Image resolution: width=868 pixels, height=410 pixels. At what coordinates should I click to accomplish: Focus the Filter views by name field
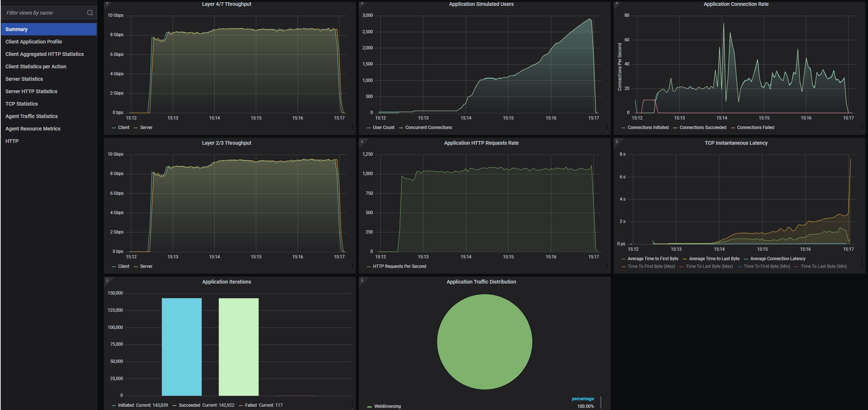[x=44, y=13]
